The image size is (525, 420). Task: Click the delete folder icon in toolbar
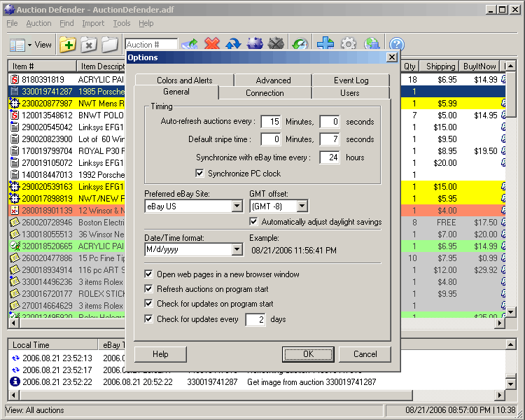(x=88, y=44)
